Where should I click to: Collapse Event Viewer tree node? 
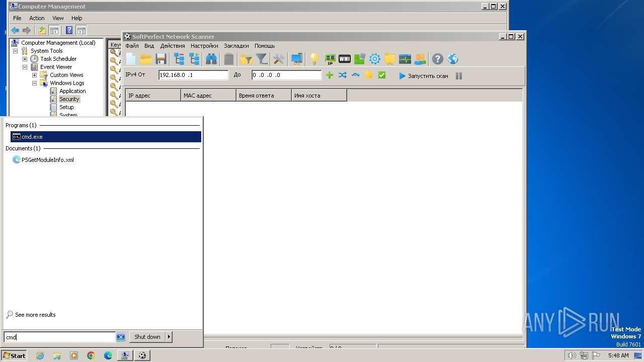[x=25, y=67]
